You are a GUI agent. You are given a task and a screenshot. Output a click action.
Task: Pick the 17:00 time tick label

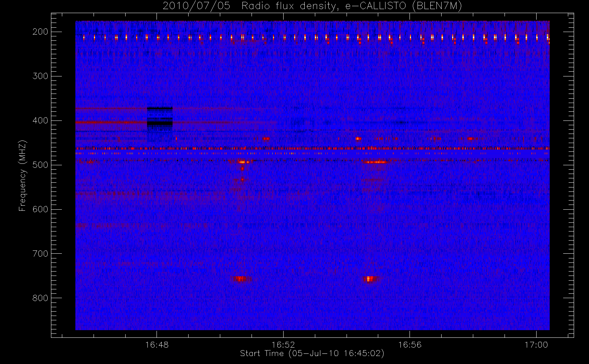tap(536, 345)
